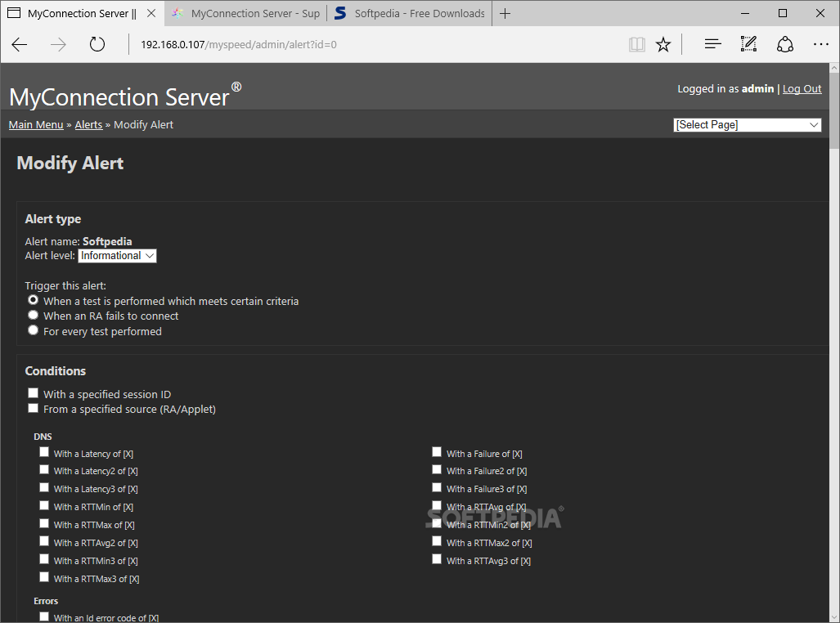
Task: Select 'For every test performed' option
Action: pos(34,330)
